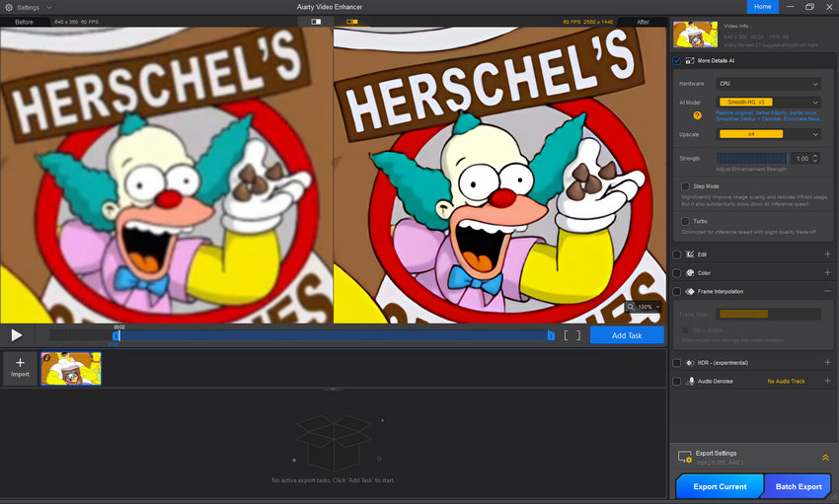839x504 pixels.
Task: Open the Upscale x4 dropdown
Action: click(768, 134)
